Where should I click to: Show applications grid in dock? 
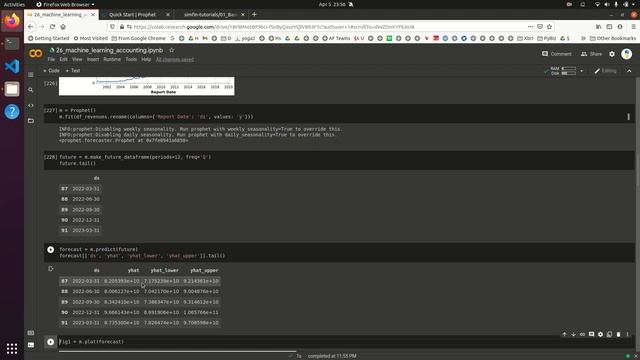point(12,348)
